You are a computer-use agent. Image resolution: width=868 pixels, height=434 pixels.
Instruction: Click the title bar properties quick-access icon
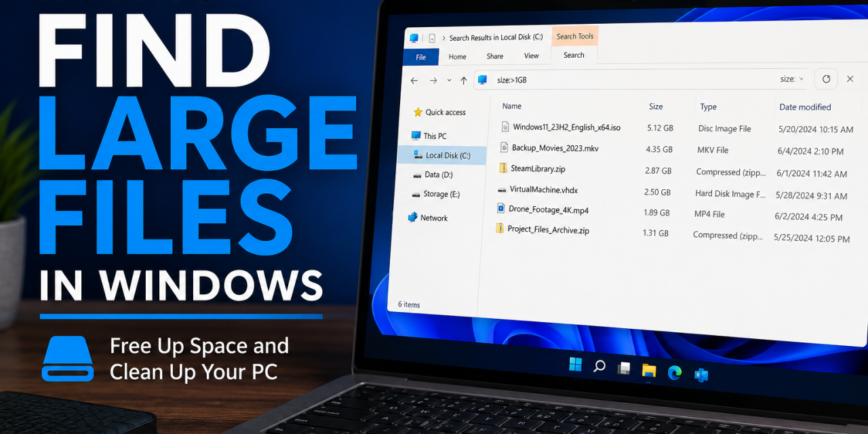(x=431, y=39)
